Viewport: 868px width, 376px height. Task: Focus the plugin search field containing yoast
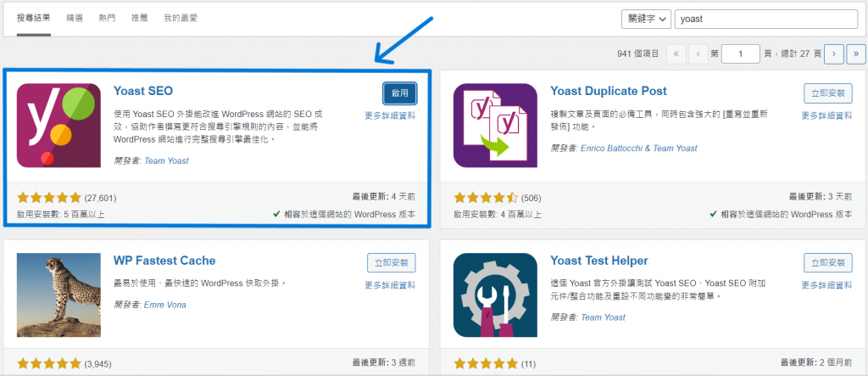pos(765,19)
